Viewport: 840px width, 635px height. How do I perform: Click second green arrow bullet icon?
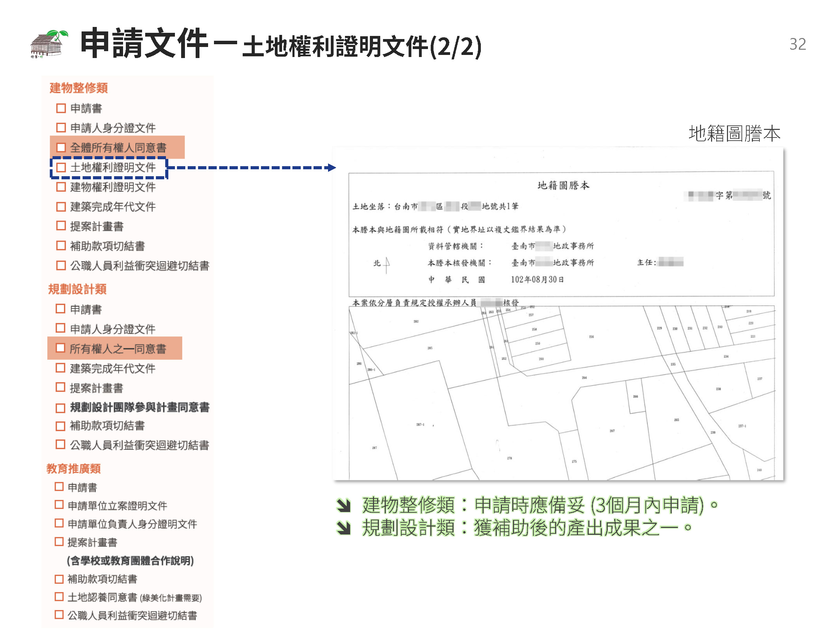pyautogui.click(x=343, y=528)
